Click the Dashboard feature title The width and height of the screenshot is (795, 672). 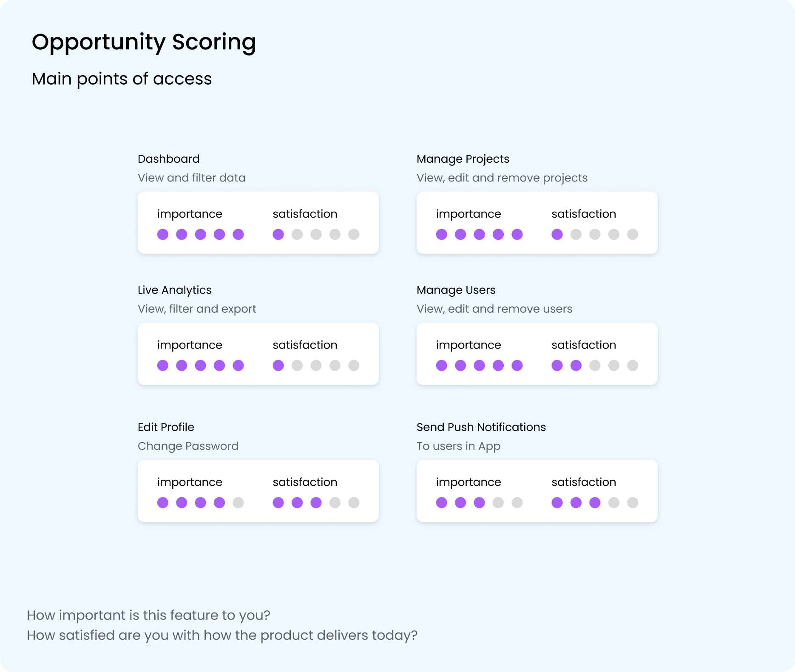point(168,159)
